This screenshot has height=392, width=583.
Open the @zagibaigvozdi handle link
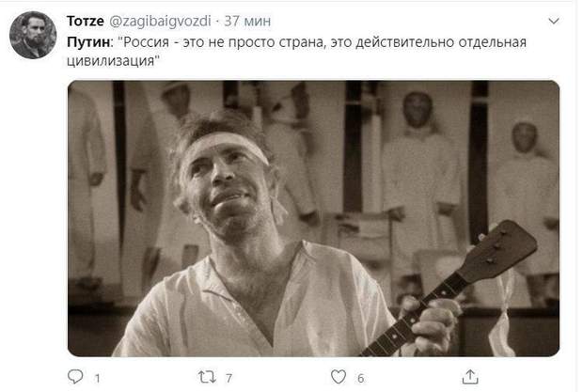(160, 22)
